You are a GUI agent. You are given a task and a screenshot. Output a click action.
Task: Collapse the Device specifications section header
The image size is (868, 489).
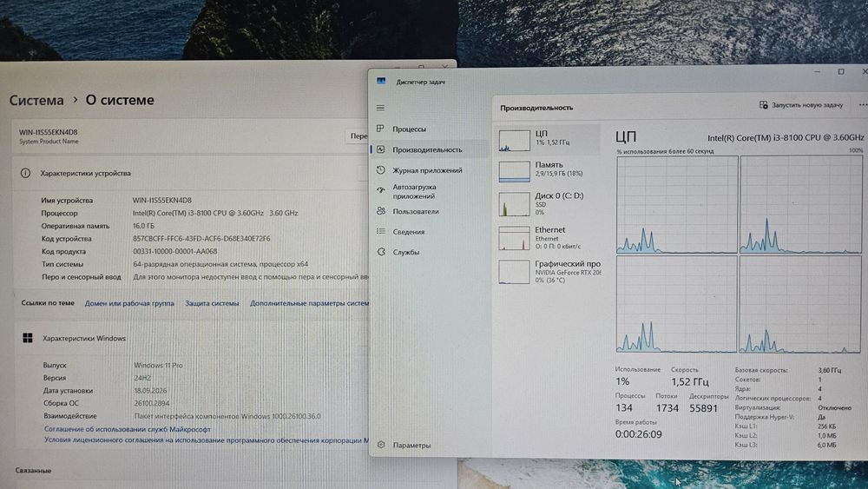tap(190, 174)
